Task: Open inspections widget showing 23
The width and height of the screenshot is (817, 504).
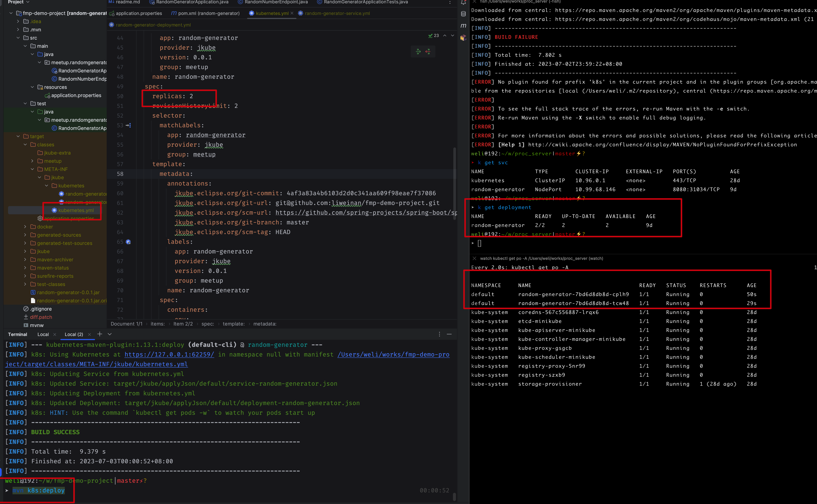Action: [434, 35]
